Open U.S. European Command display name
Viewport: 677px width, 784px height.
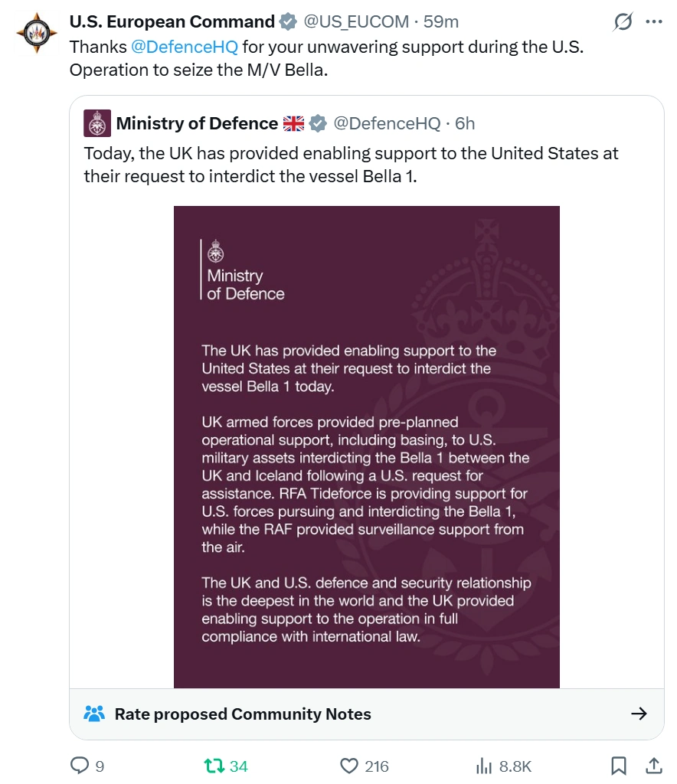(x=172, y=22)
